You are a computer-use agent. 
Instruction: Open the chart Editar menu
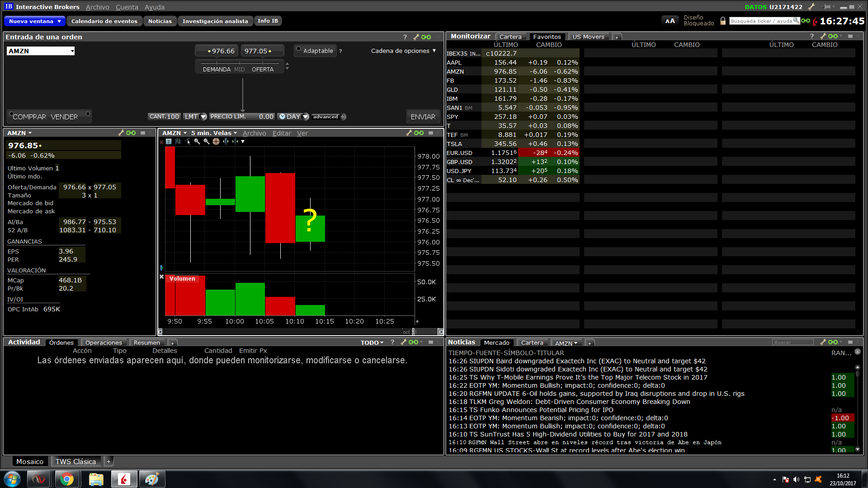click(x=282, y=133)
